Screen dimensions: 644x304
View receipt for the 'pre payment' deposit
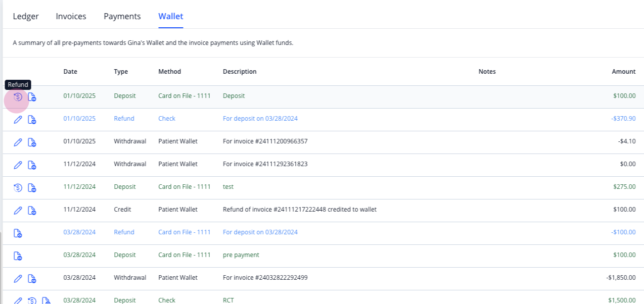(x=18, y=256)
